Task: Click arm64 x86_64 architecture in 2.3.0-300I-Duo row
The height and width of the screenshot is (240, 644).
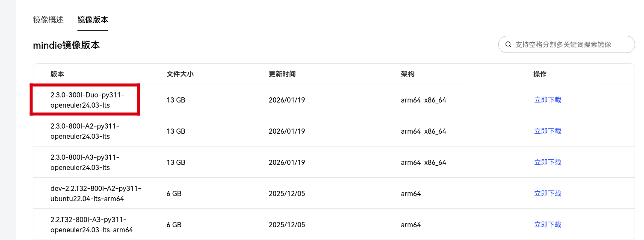Action: [x=423, y=100]
